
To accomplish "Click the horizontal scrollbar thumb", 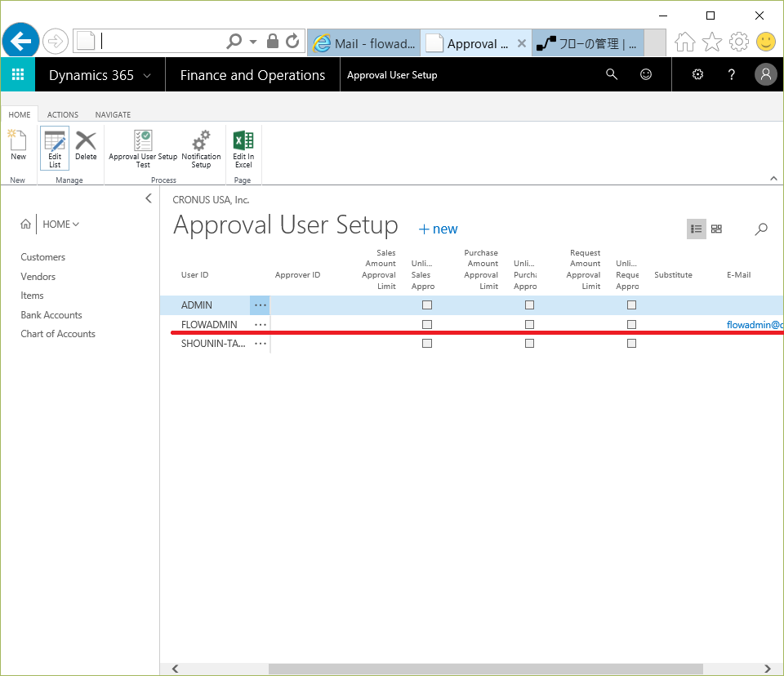I will pos(485,669).
